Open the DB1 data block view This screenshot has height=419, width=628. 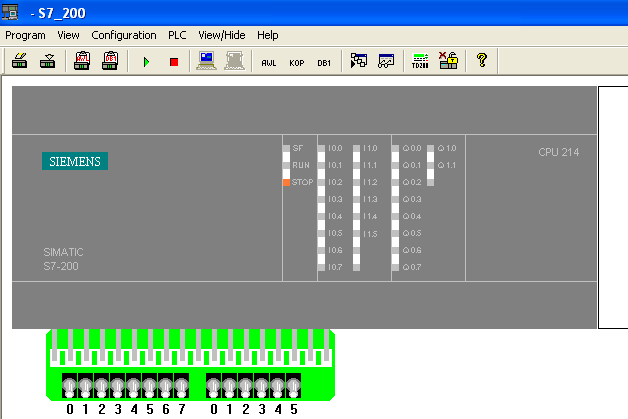pyautogui.click(x=324, y=63)
